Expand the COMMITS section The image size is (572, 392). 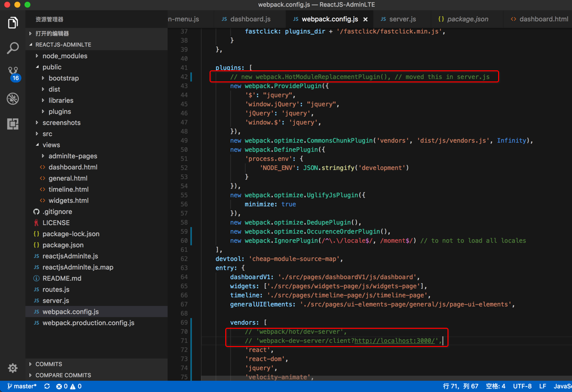pos(49,364)
